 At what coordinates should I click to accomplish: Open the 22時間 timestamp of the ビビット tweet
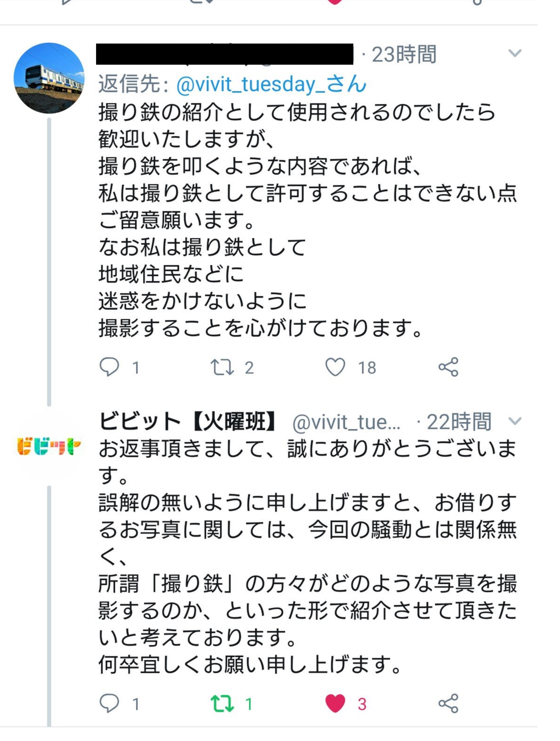459,422
